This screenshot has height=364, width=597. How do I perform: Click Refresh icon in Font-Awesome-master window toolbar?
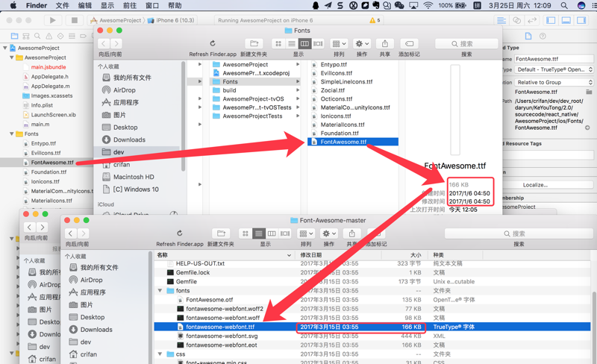pyautogui.click(x=180, y=233)
